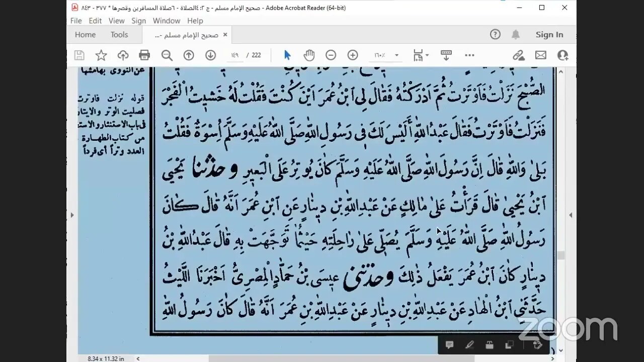Expand the left navigation pane

coord(72,215)
